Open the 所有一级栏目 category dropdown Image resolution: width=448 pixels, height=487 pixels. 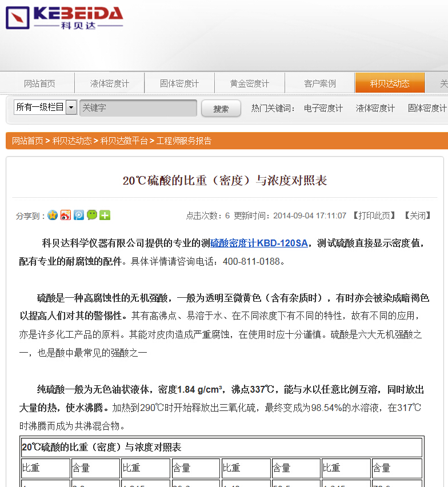(x=45, y=107)
